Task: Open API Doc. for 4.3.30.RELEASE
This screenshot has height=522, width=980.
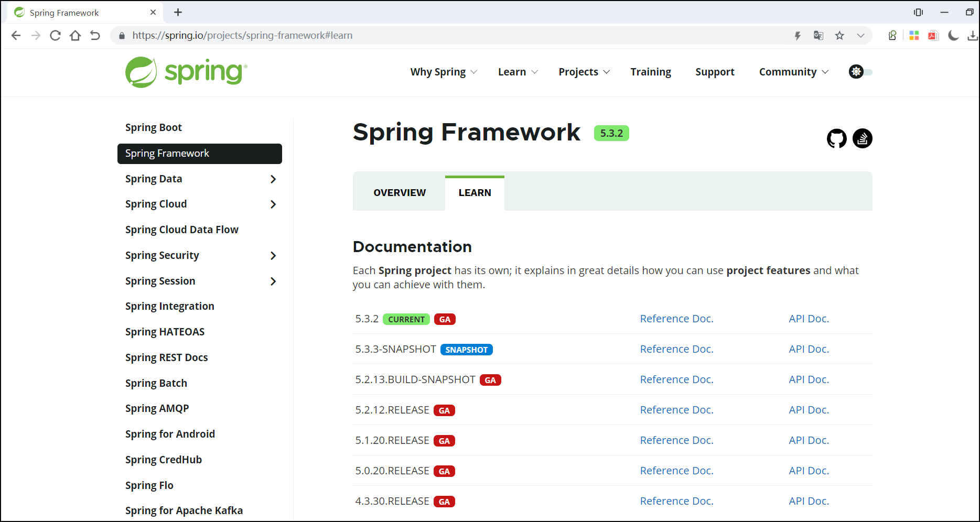Action: [x=809, y=501]
